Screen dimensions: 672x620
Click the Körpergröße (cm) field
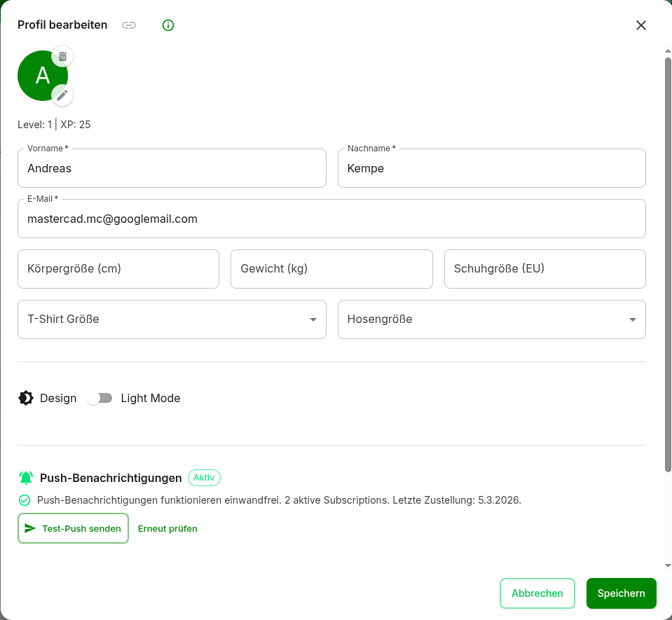click(118, 269)
